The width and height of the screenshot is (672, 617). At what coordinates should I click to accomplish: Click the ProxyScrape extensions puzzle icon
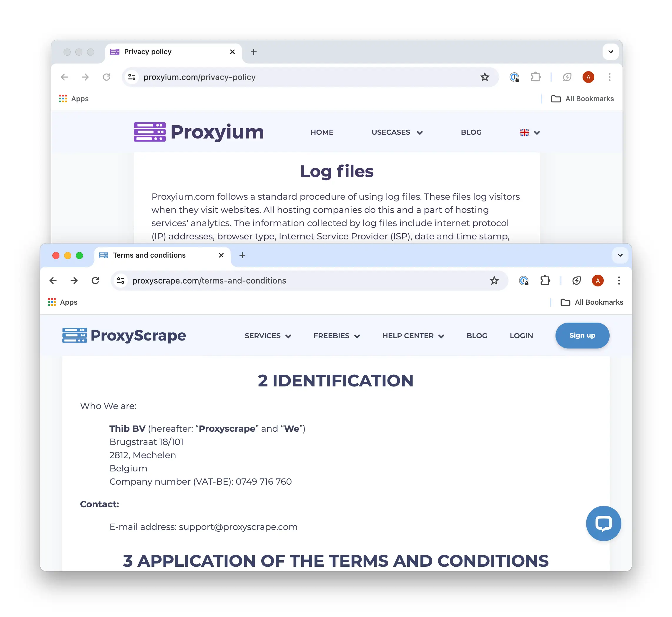click(544, 281)
